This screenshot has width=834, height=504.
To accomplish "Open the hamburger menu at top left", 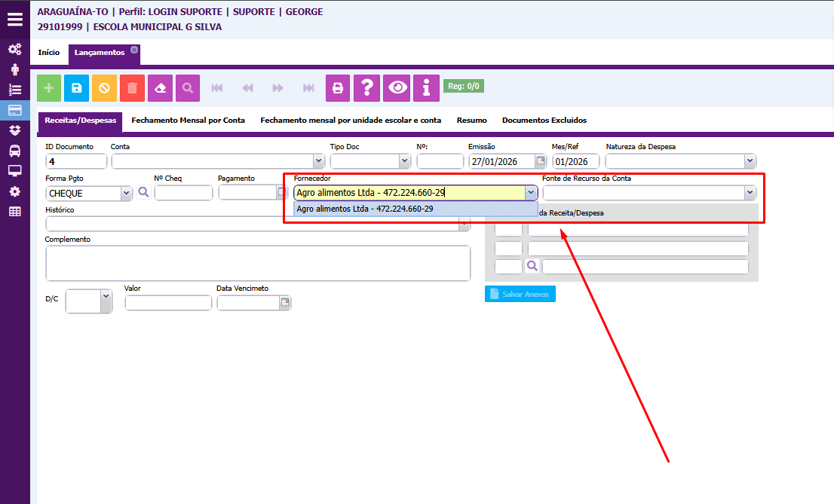I will click(x=15, y=19).
